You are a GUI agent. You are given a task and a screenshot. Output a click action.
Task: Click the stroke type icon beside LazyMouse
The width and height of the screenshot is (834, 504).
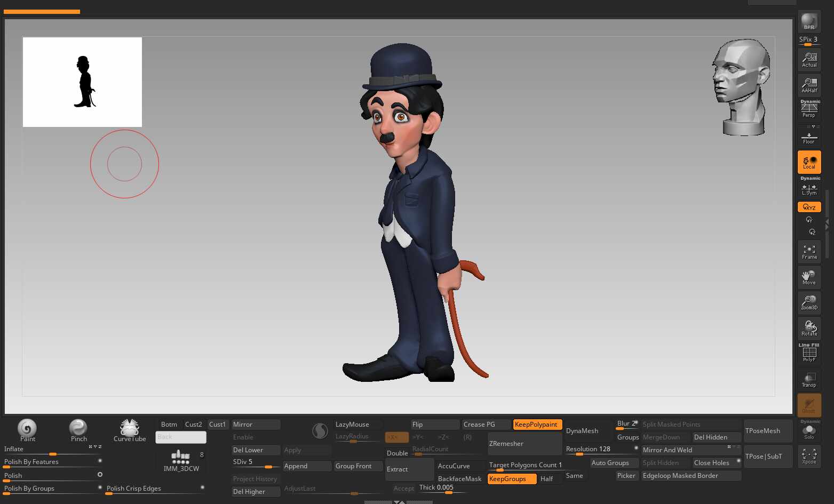pos(320,431)
